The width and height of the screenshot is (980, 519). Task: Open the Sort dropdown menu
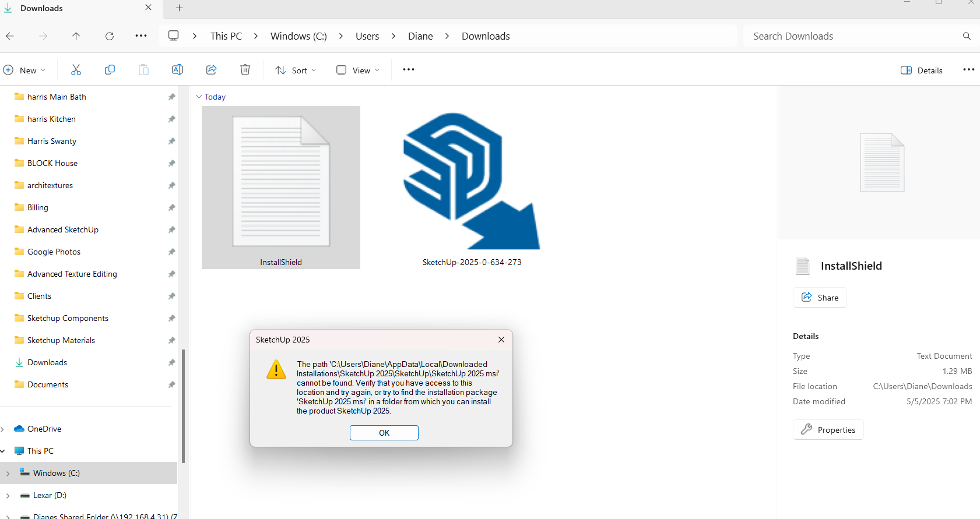(296, 70)
